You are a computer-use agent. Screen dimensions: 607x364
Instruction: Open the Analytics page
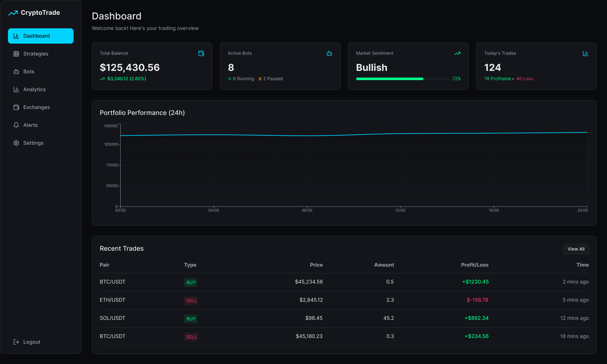click(41, 90)
